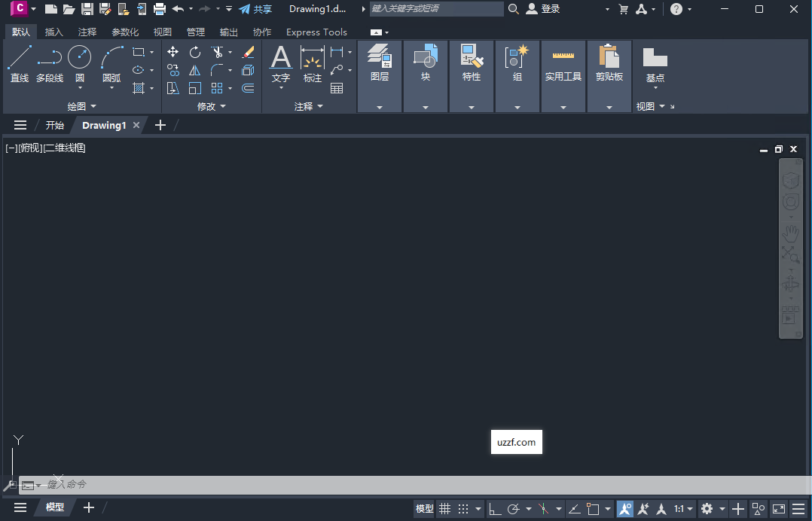Open the 图层 (Layer) panel icon
The height and width of the screenshot is (521, 812).
click(x=380, y=60)
